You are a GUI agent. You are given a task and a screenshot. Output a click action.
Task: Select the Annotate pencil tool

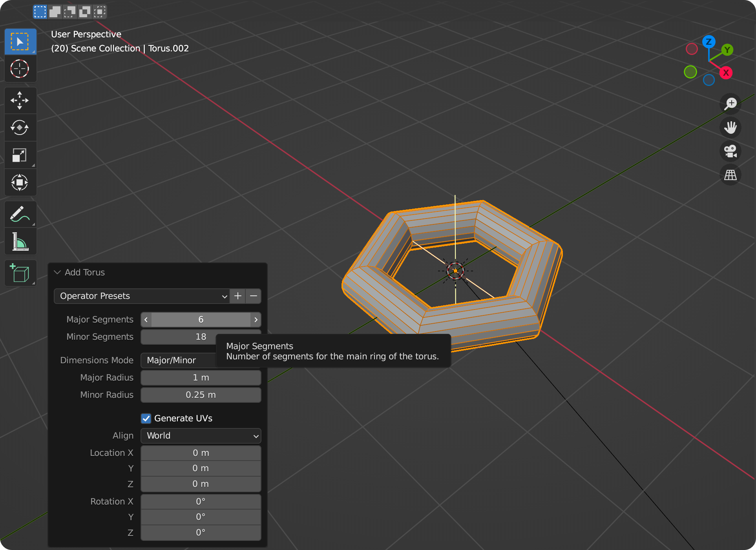(x=20, y=214)
